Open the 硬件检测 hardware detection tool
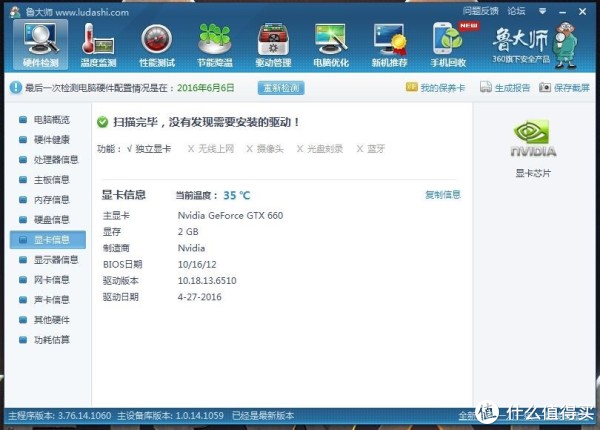The image size is (600, 430). [41, 45]
